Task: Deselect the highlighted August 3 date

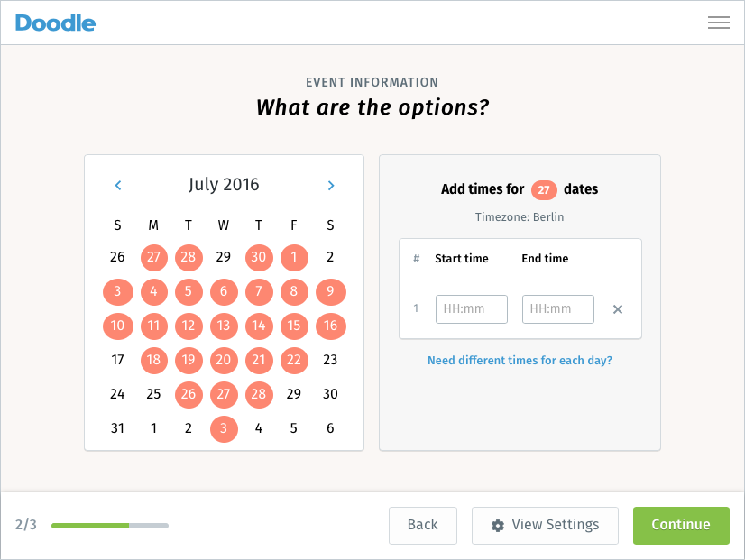Action: [x=224, y=428]
